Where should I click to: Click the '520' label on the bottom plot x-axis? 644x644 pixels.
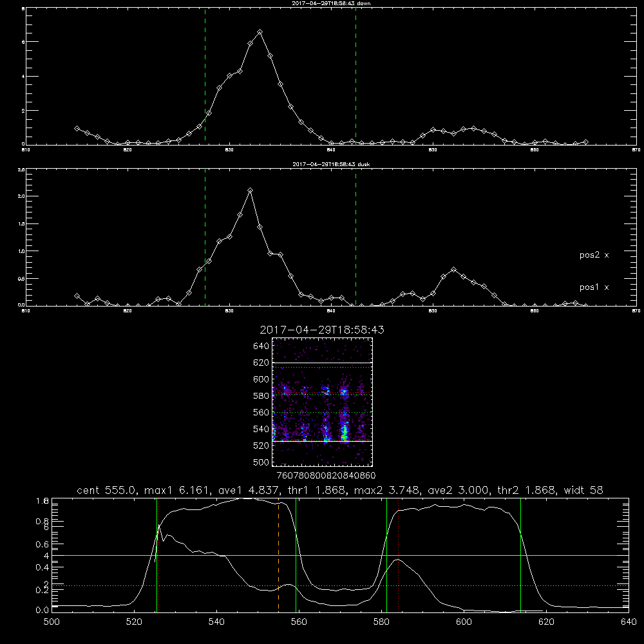click(134, 622)
